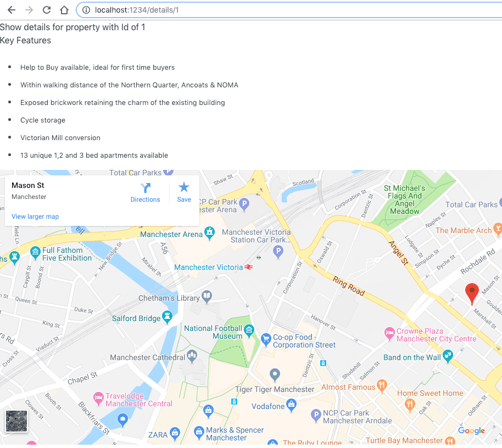Screen dimensions: 502x448
Task: Click the Salford Bridge marker icon
Action: coord(167,317)
